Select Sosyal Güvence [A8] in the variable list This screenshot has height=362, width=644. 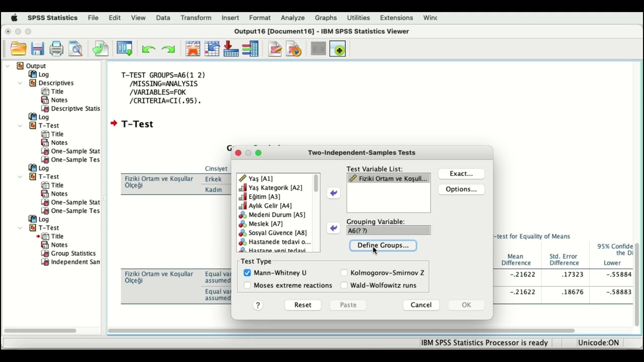pyautogui.click(x=277, y=233)
